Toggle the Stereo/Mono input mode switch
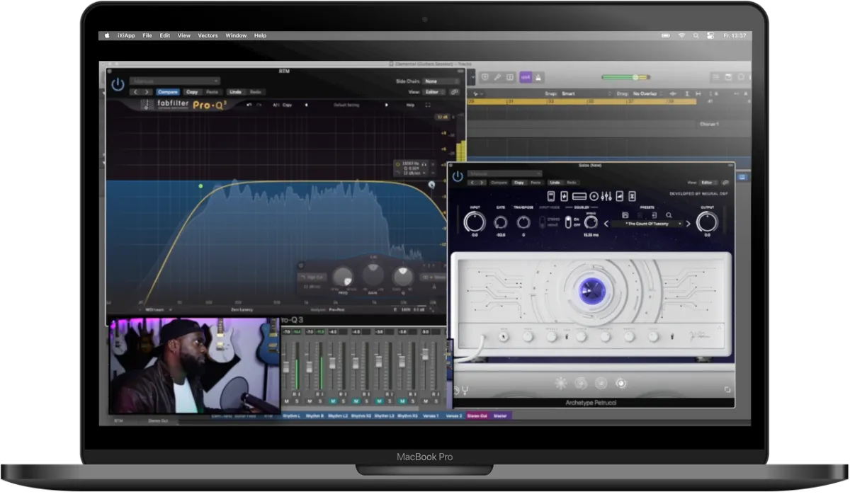 point(543,222)
